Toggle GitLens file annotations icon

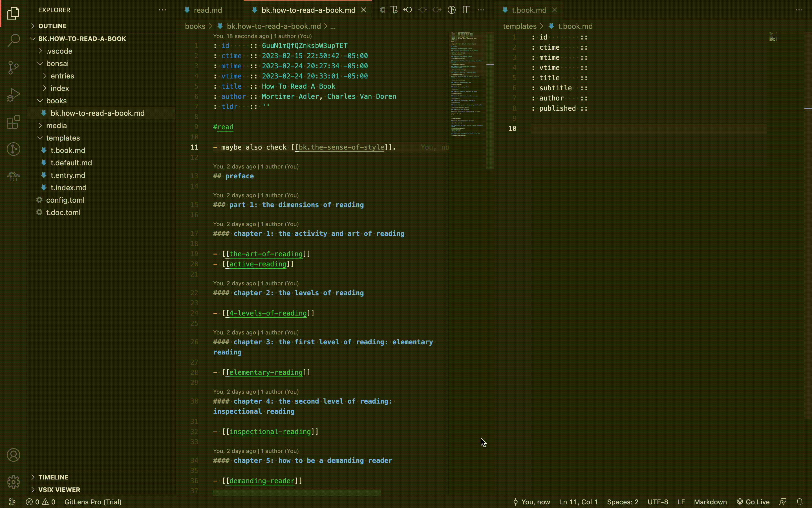coord(452,10)
